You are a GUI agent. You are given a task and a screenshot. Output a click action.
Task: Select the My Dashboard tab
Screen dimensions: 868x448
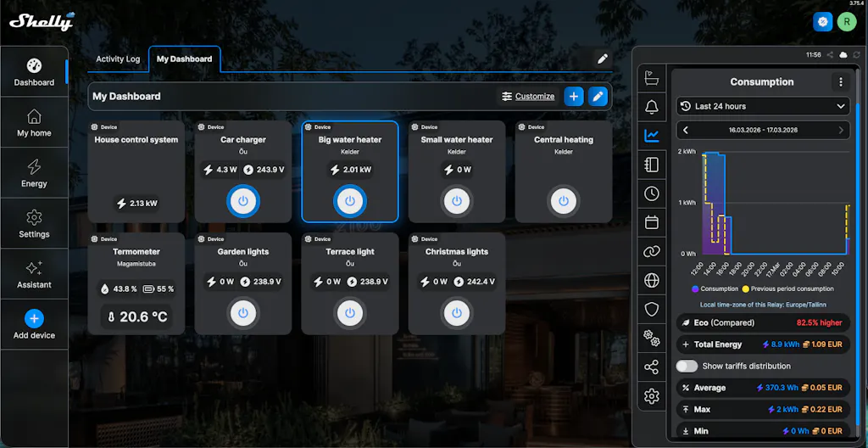(x=184, y=59)
